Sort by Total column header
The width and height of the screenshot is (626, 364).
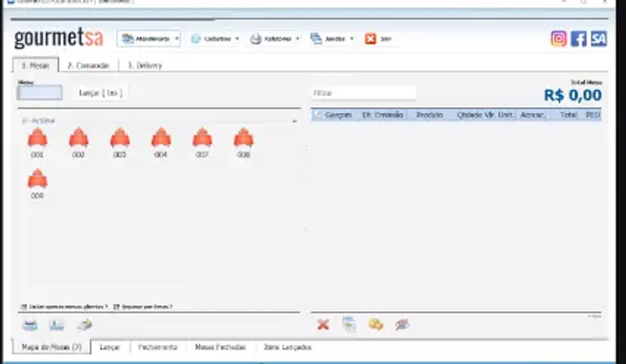click(x=568, y=115)
